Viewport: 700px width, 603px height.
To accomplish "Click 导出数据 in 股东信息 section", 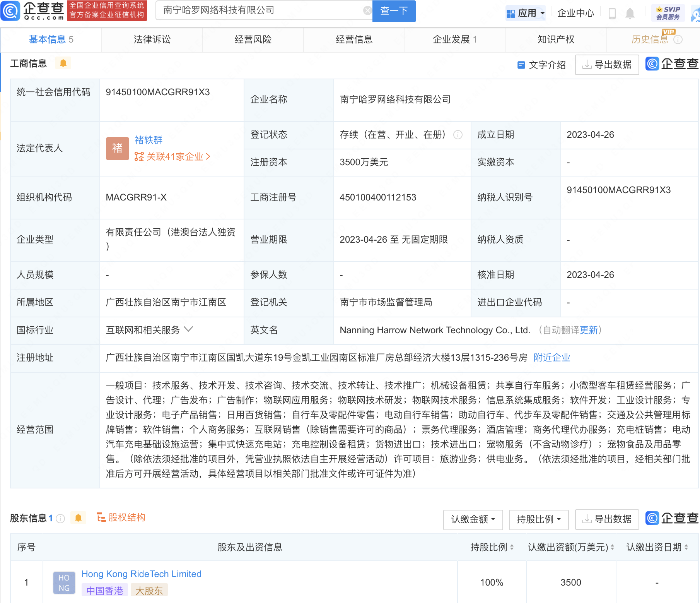I will coord(607,519).
